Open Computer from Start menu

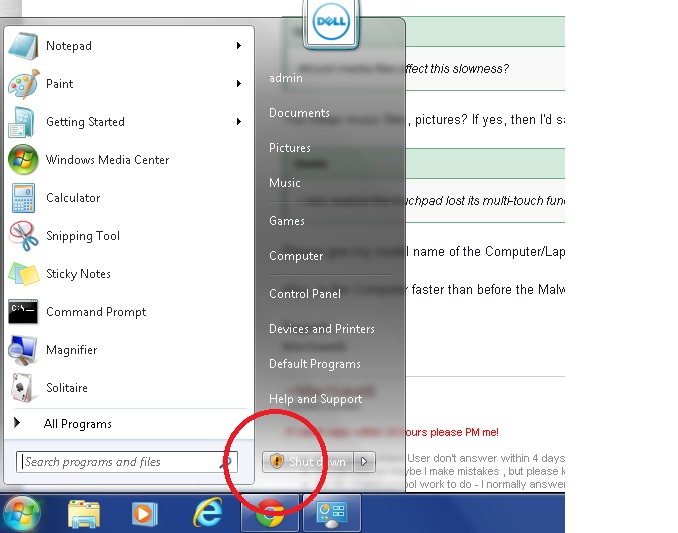[x=296, y=256]
